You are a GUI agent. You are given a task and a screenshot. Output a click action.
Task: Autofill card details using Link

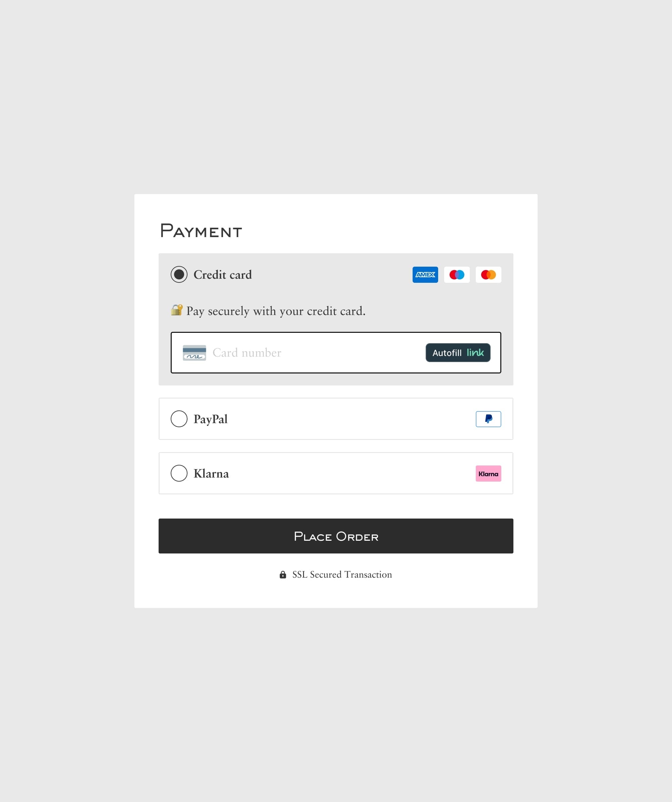[458, 353]
